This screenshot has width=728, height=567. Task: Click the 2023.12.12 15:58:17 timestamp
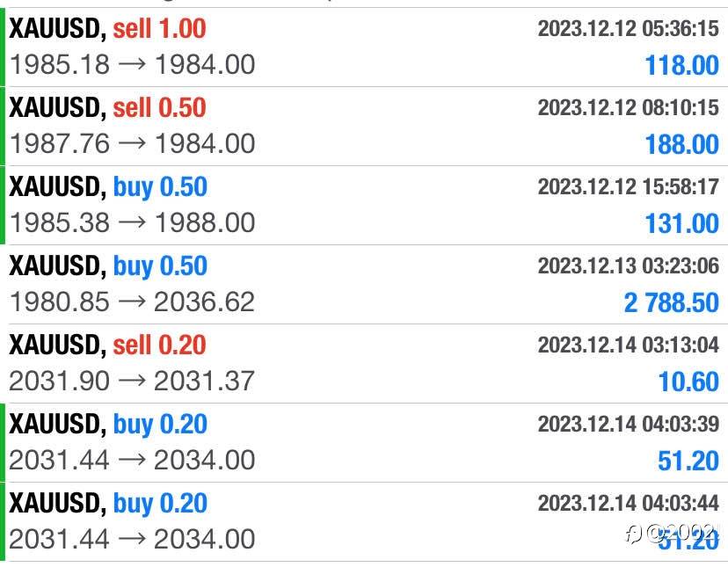click(628, 187)
